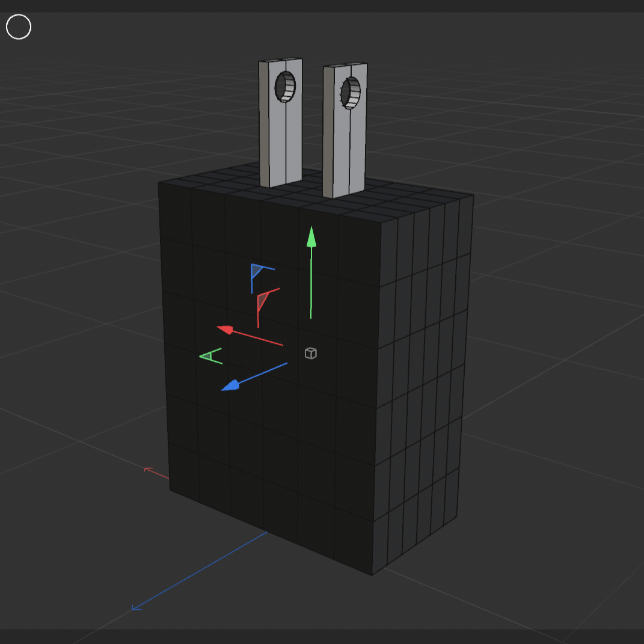The image size is (644, 644).
Task: Click the white circle widget in the top-left corner
Action: [19, 26]
